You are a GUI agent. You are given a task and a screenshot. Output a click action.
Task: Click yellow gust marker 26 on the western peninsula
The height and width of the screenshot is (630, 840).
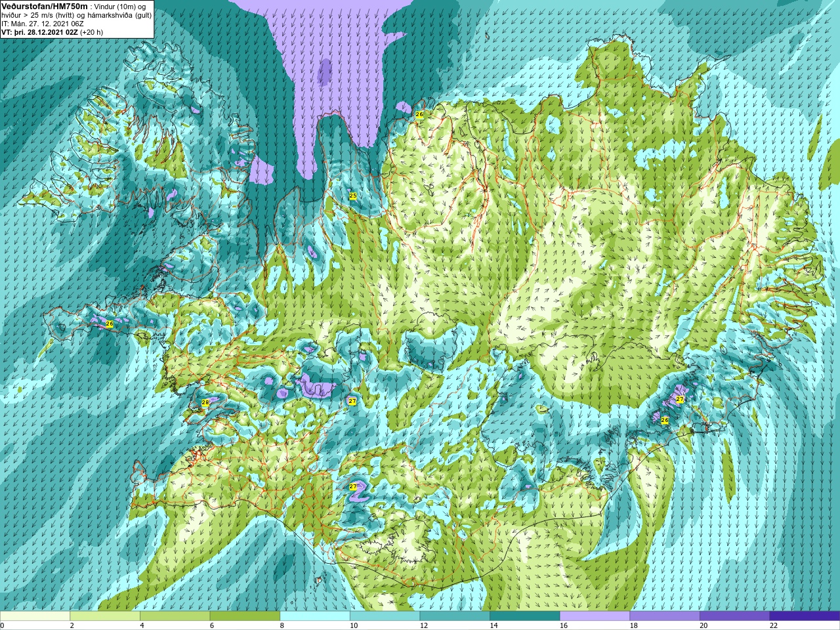click(110, 324)
